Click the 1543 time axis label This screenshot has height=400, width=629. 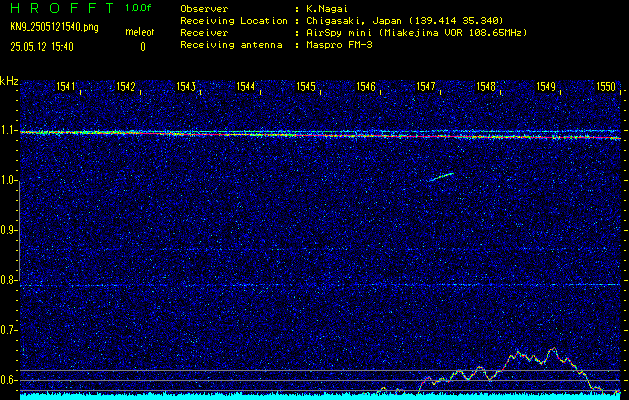[186, 86]
